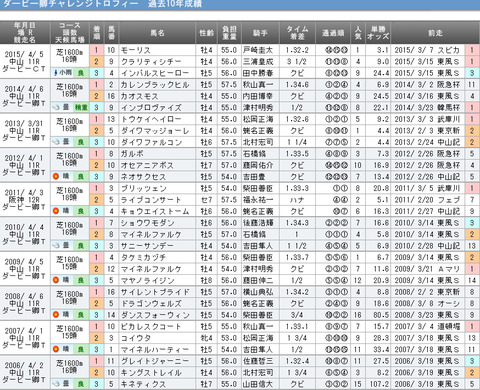Click the 負担重量 column header
Image resolution: width=480 pixels, height=390 pixels.
pyautogui.click(x=229, y=33)
